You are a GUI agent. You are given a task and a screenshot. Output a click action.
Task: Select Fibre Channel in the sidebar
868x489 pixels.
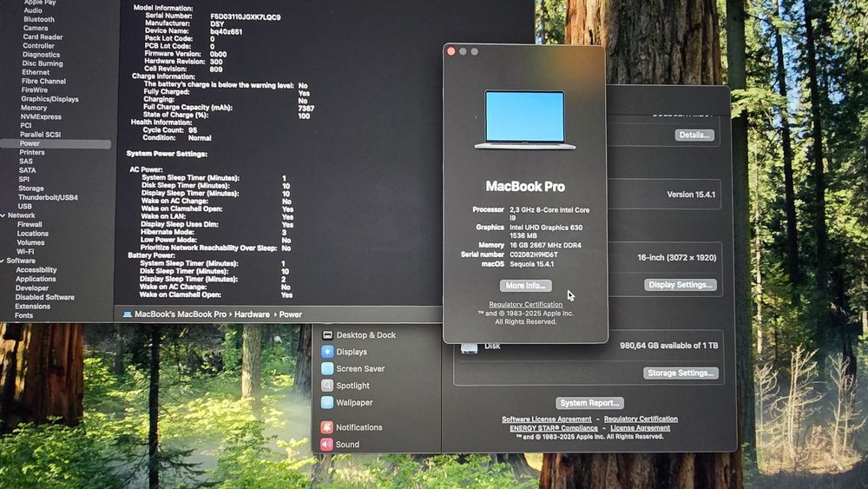(x=43, y=82)
